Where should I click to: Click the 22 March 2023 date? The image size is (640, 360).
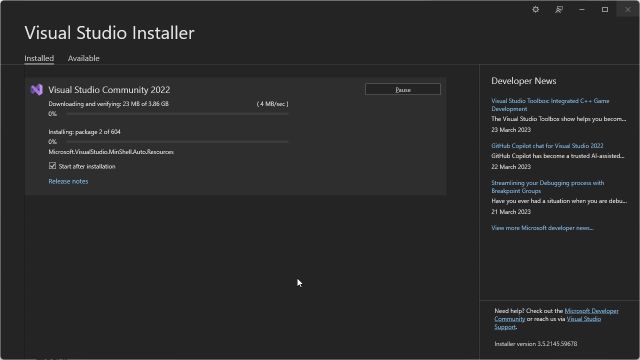[511, 167]
